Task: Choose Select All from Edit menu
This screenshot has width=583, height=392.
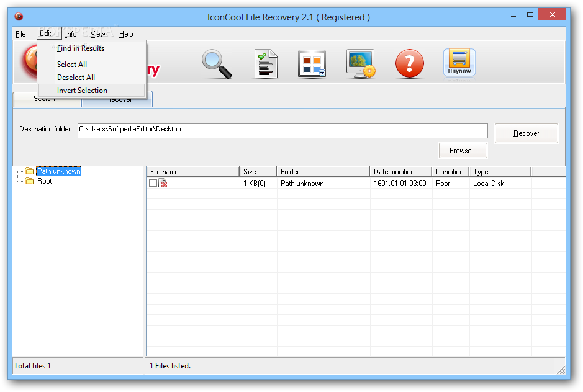Action: [91, 65]
